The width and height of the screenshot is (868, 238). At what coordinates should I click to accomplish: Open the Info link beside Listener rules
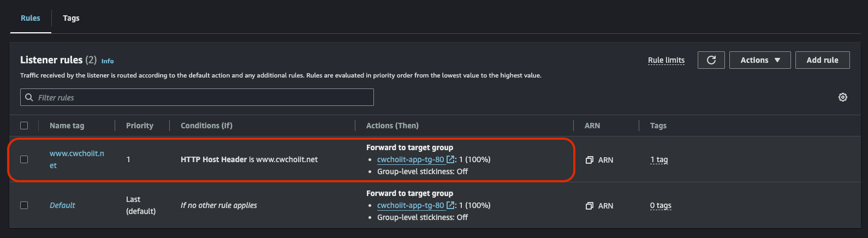108,61
